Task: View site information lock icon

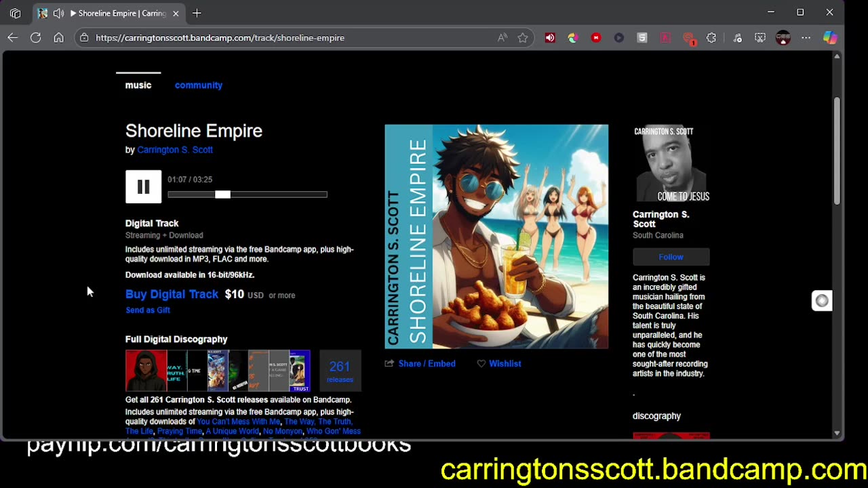Action: click(84, 38)
